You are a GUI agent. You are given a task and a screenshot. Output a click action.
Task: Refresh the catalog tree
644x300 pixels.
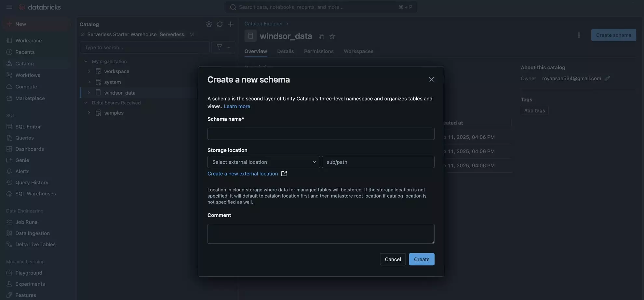point(220,24)
